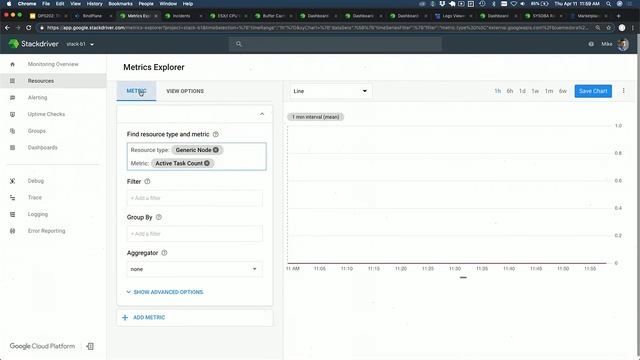Click the browser reload icon
Viewport: 640px width, 360px height.
click(28, 28)
